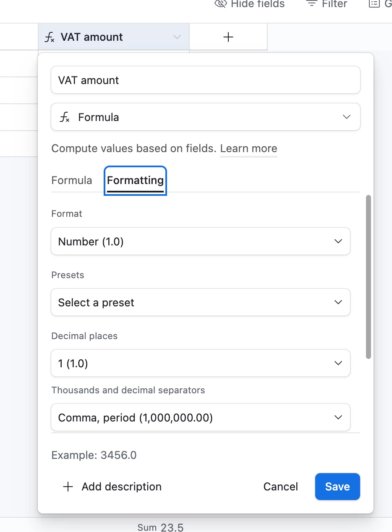The height and width of the screenshot is (532, 392).
Task: Click the Cancel button
Action: point(280,487)
